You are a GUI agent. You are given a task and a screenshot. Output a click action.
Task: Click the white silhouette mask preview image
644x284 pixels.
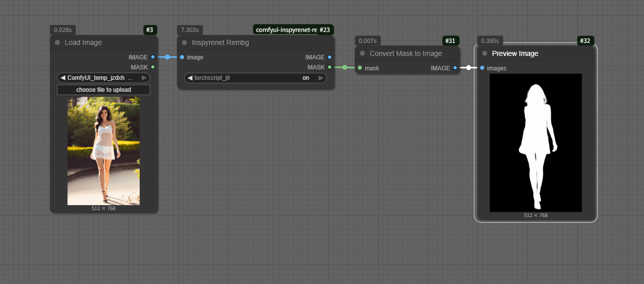pyautogui.click(x=535, y=143)
